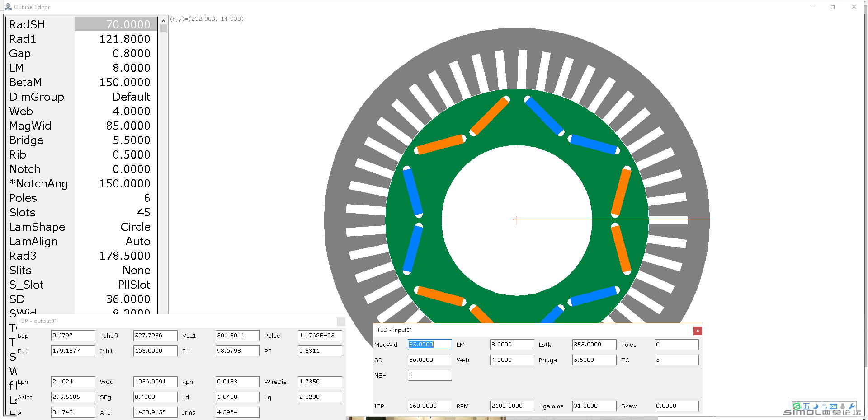Minimize the Outline Editor window

coord(813,7)
